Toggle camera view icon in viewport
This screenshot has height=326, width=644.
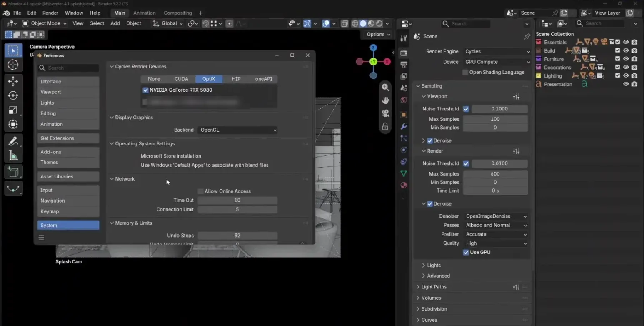(x=385, y=113)
